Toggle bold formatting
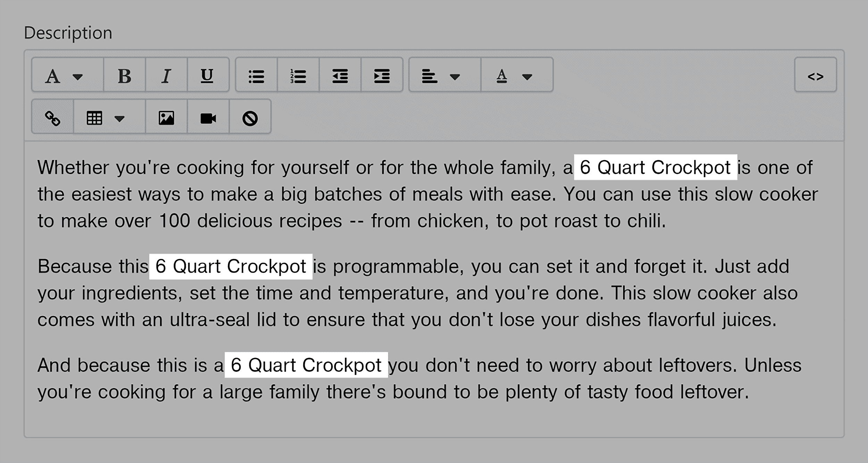This screenshot has width=868, height=463. point(124,75)
